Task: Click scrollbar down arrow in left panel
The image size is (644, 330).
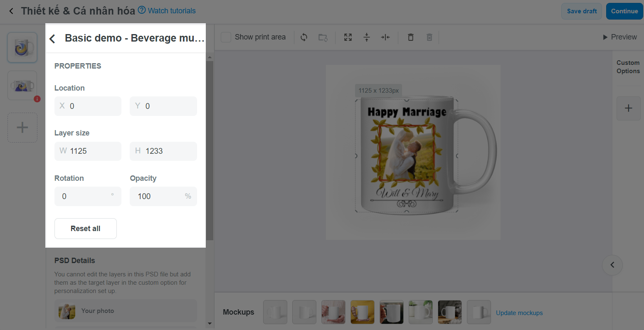Action: [210, 323]
